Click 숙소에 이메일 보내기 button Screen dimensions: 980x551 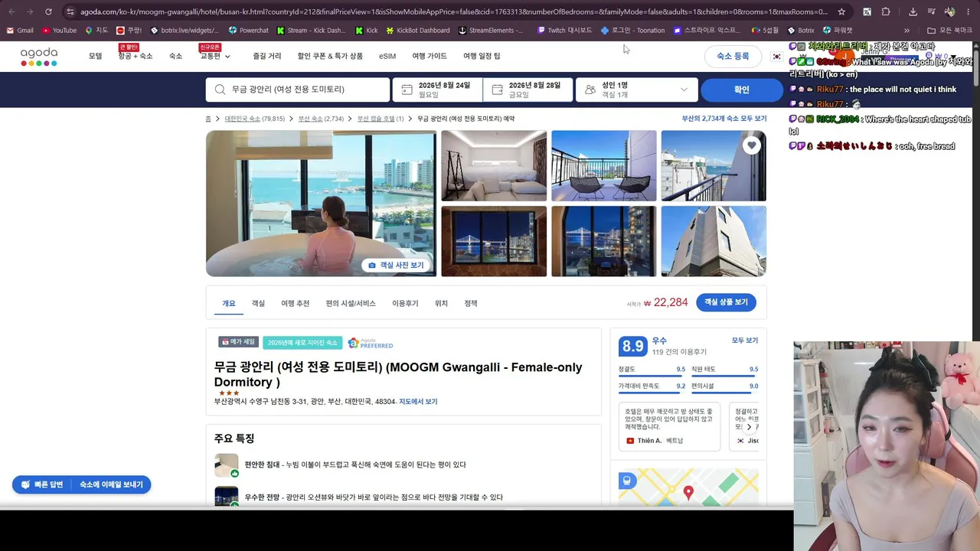click(x=111, y=484)
